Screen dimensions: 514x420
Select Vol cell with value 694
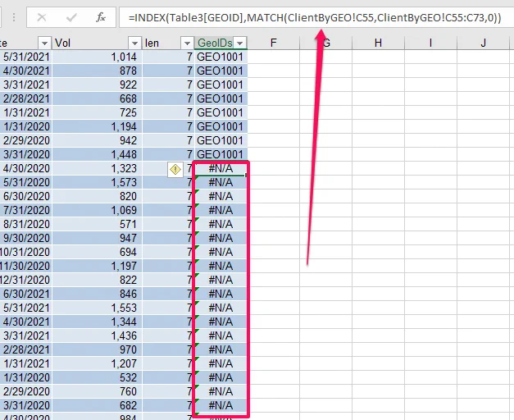coord(97,253)
